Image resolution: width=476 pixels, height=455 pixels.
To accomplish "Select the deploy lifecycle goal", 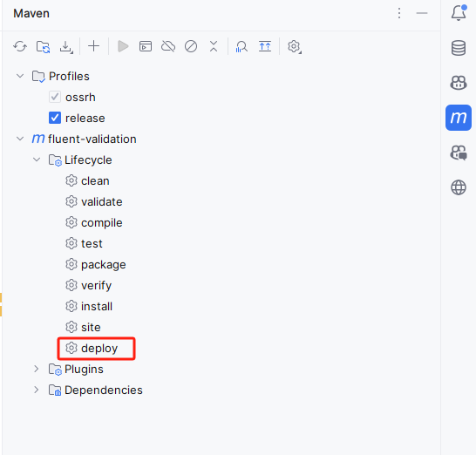I will pyautogui.click(x=96, y=348).
